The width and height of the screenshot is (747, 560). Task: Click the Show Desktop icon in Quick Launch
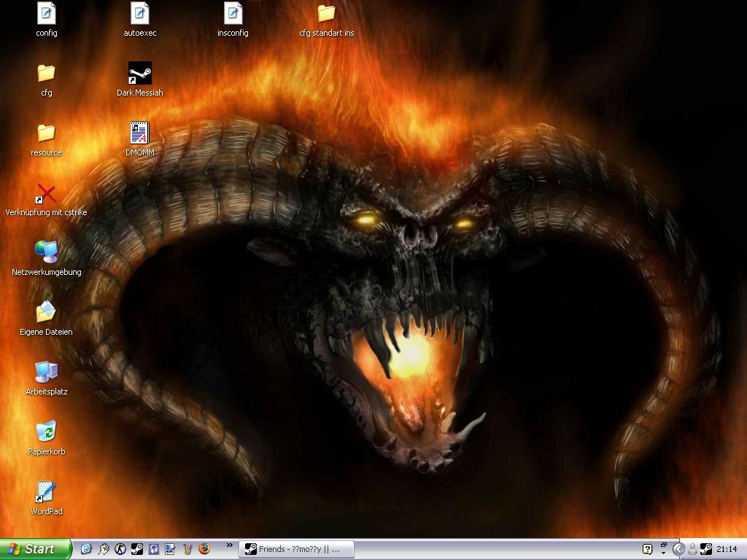pyautogui.click(x=170, y=549)
